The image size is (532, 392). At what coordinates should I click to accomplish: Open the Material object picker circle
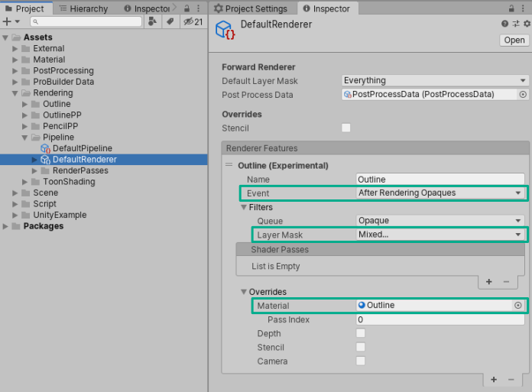click(x=517, y=306)
